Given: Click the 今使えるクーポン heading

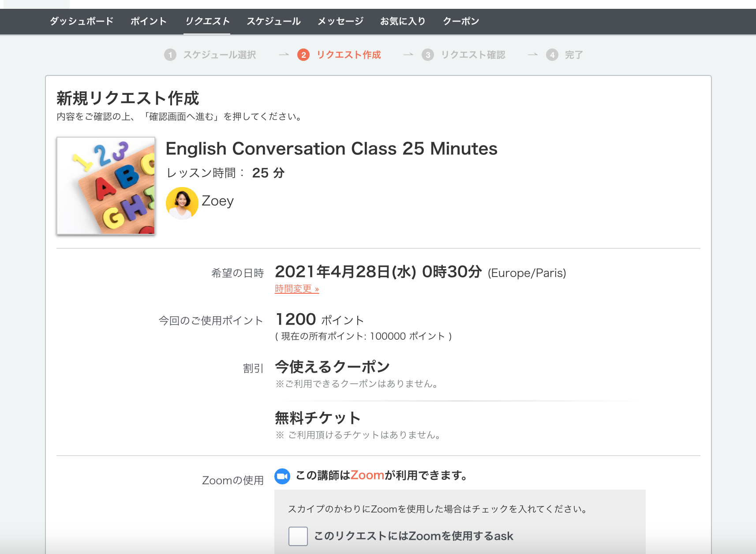Looking at the screenshot, I should point(333,367).
